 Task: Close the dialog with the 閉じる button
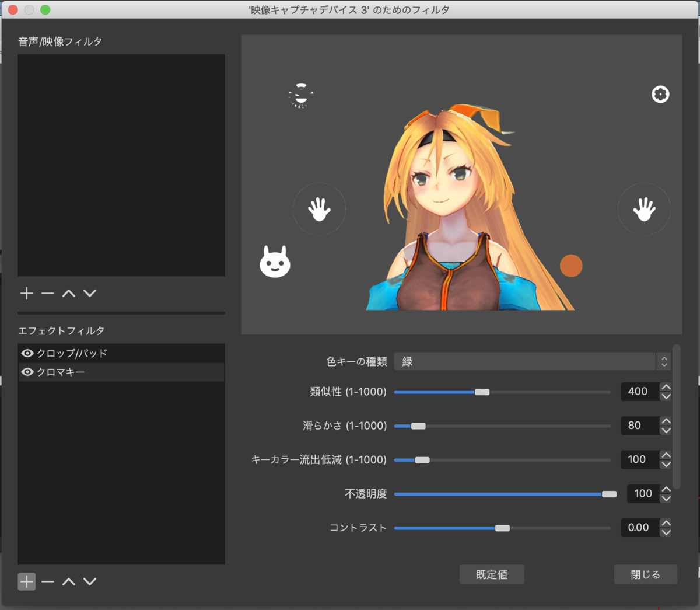pyautogui.click(x=646, y=574)
